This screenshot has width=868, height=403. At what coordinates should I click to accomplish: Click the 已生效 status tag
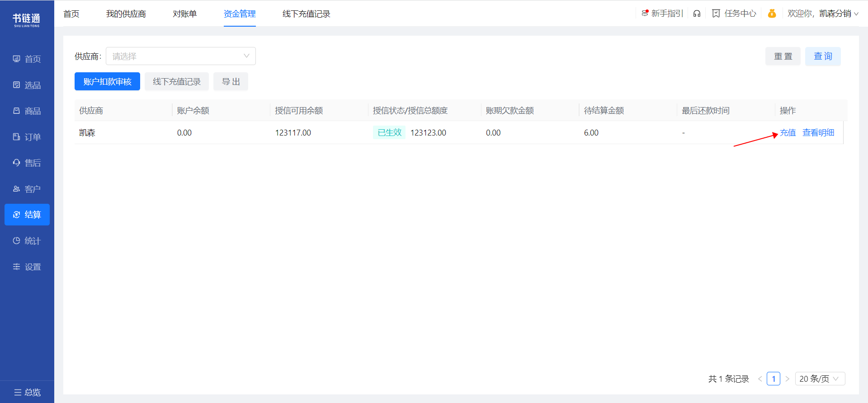pos(389,132)
